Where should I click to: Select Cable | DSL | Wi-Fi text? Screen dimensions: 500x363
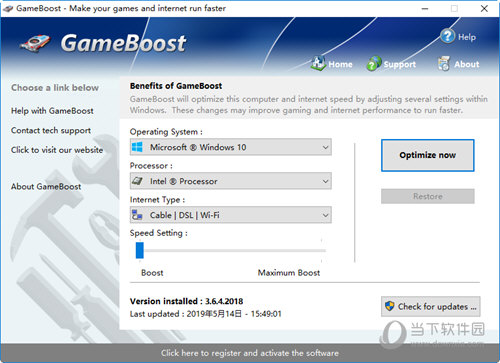tap(185, 215)
